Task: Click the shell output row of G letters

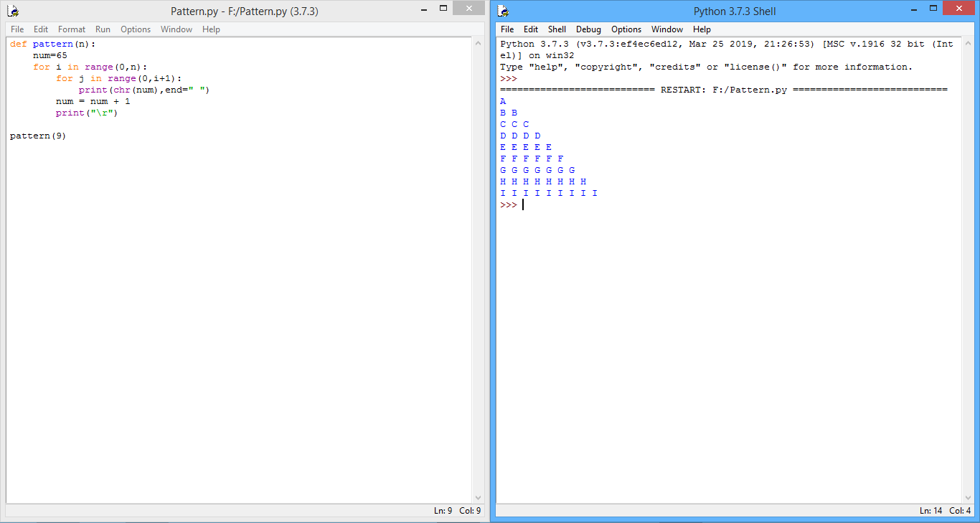Action: pos(537,170)
